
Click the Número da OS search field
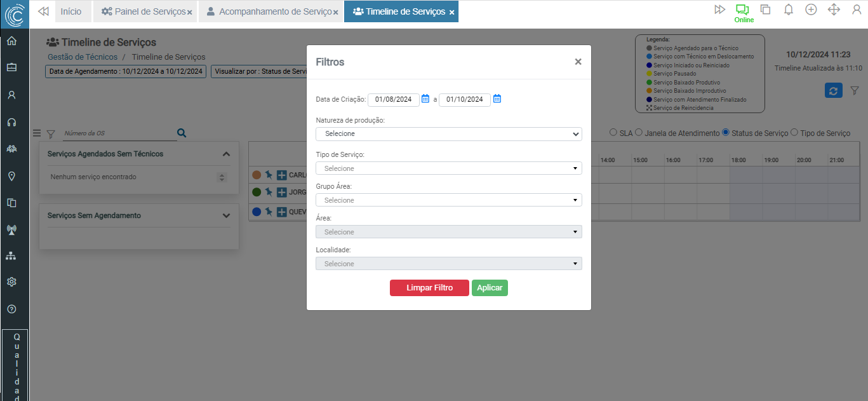pyautogui.click(x=117, y=133)
